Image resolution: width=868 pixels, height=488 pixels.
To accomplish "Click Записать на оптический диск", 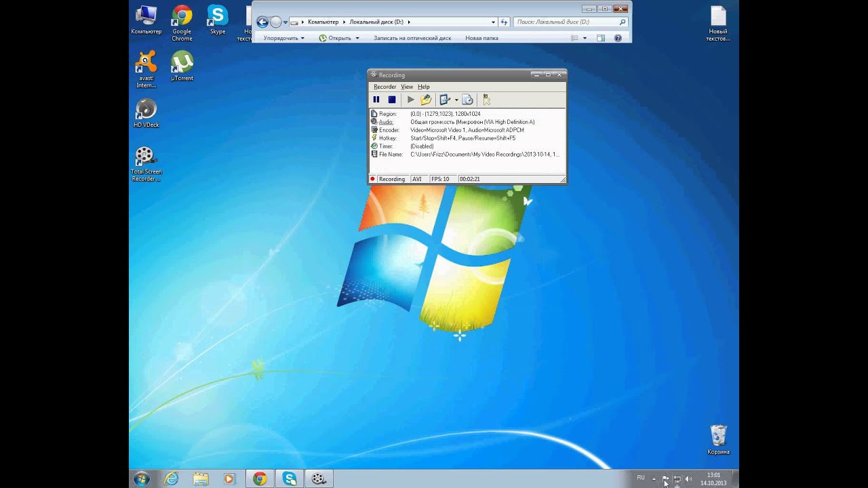I will coord(412,38).
